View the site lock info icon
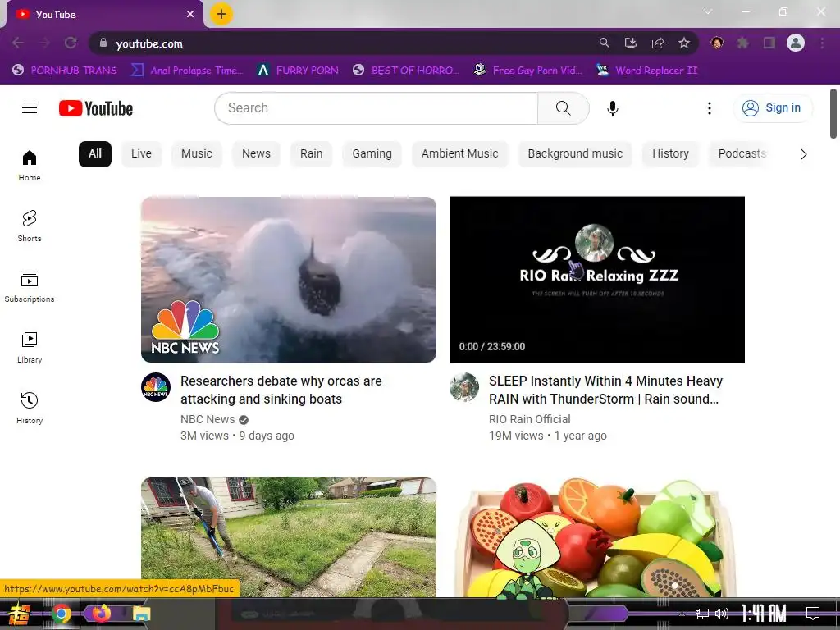Image resolution: width=840 pixels, height=630 pixels. point(103,43)
